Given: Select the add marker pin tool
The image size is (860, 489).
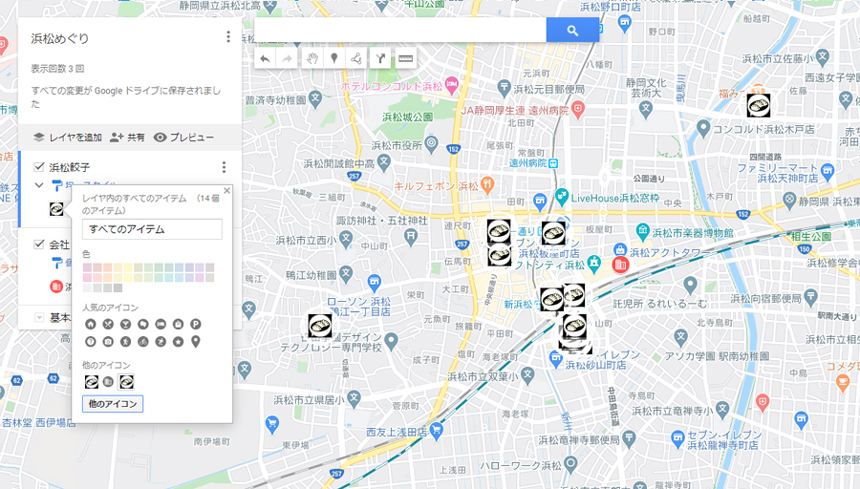Looking at the screenshot, I should (334, 59).
